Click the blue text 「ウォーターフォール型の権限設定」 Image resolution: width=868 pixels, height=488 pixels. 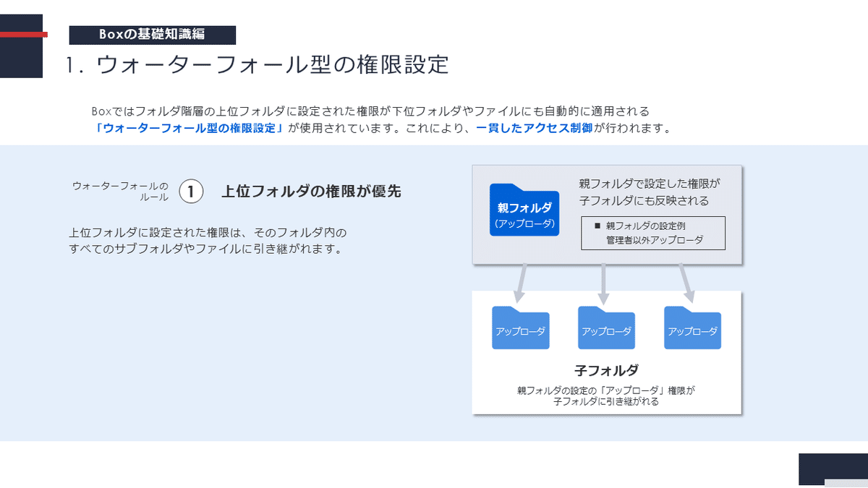[x=190, y=129]
